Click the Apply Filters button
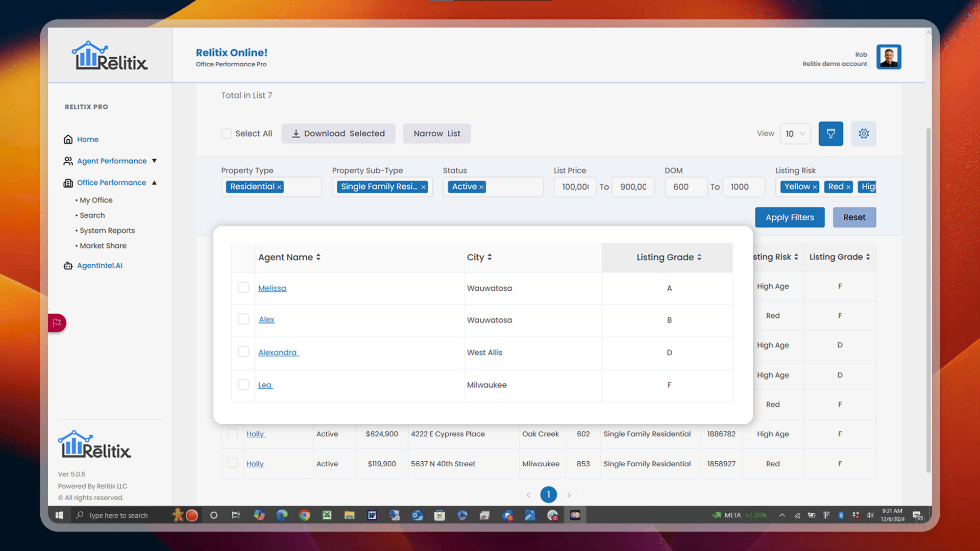This screenshot has height=551, width=980. [790, 217]
